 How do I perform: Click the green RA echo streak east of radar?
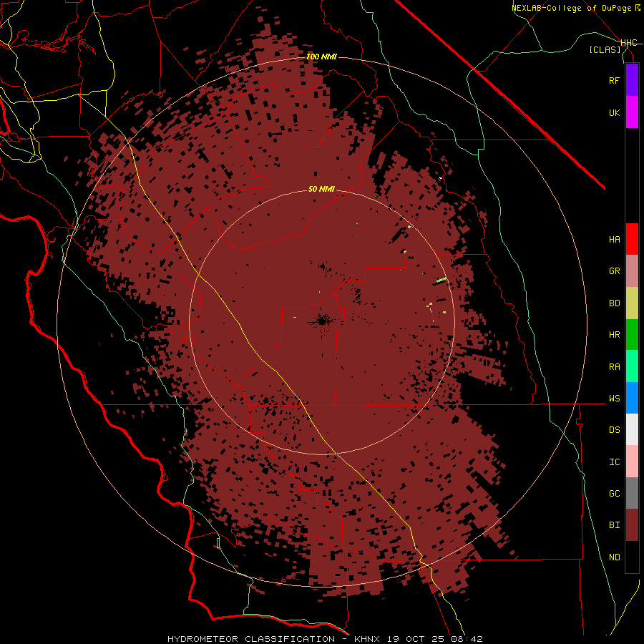coord(441,280)
